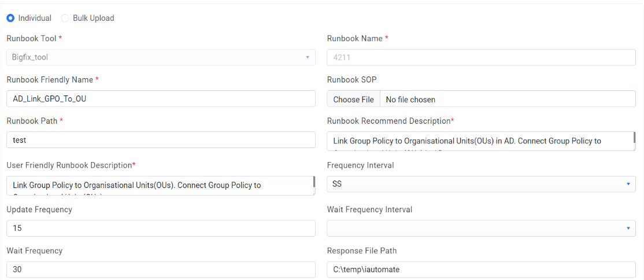This screenshot has height=280, width=644.
Task: Edit the Runbook Recommend Description text area
Action: coord(479,141)
